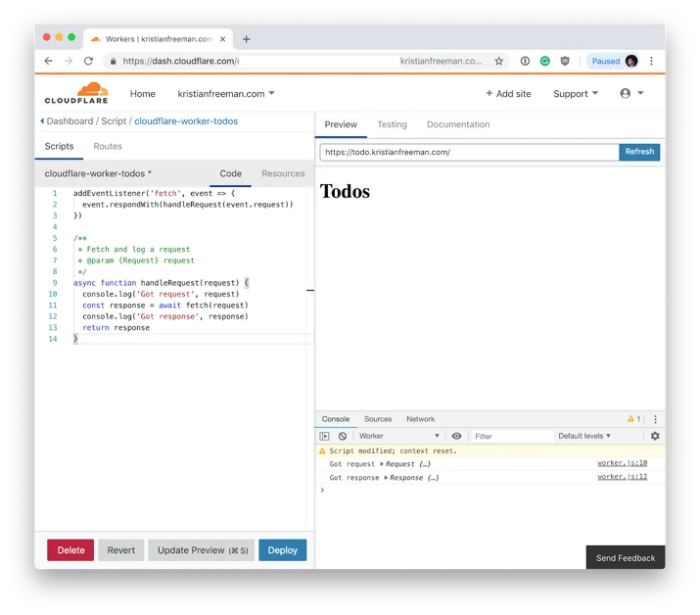Screen dimensions: 700x615
Task: Open the shield extension icon
Action: (565, 61)
